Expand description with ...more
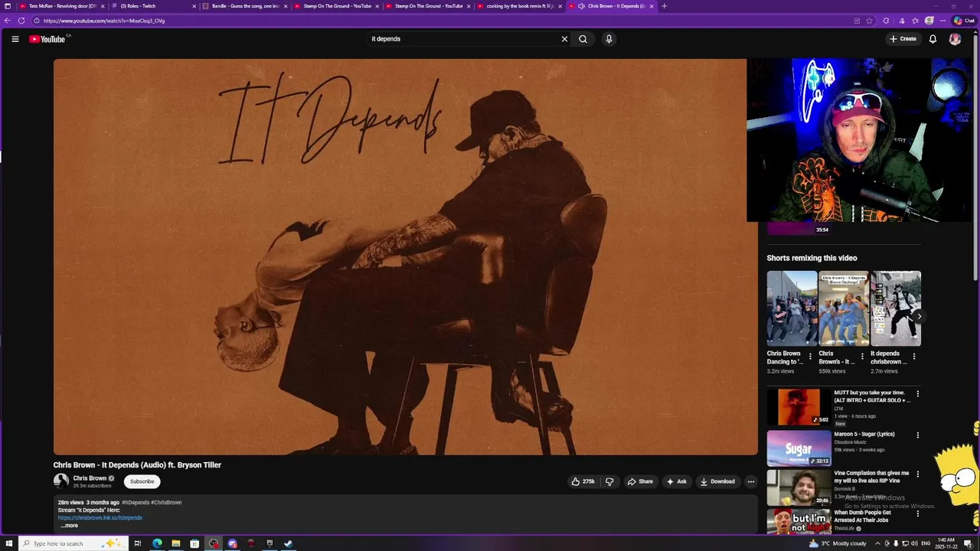This screenshot has height=551, width=980. pos(69,526)
